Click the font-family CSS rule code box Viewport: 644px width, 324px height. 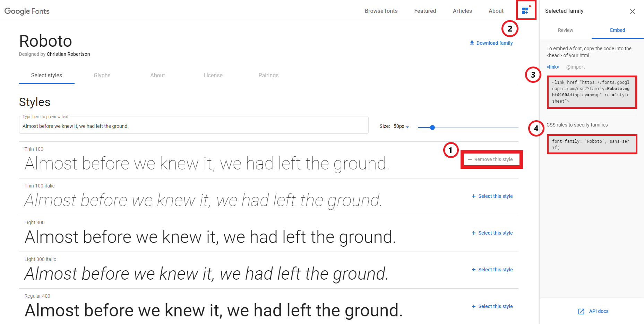(592, 144)
